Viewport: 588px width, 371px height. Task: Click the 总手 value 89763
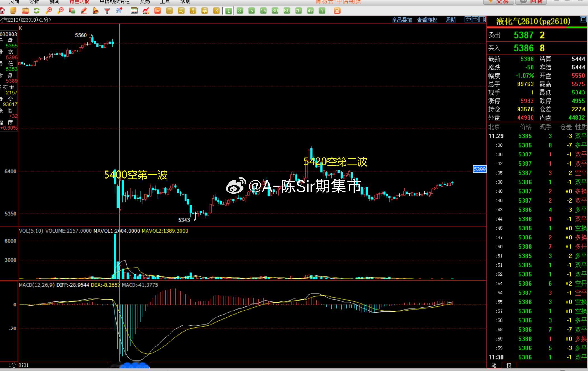click(525, 84)
